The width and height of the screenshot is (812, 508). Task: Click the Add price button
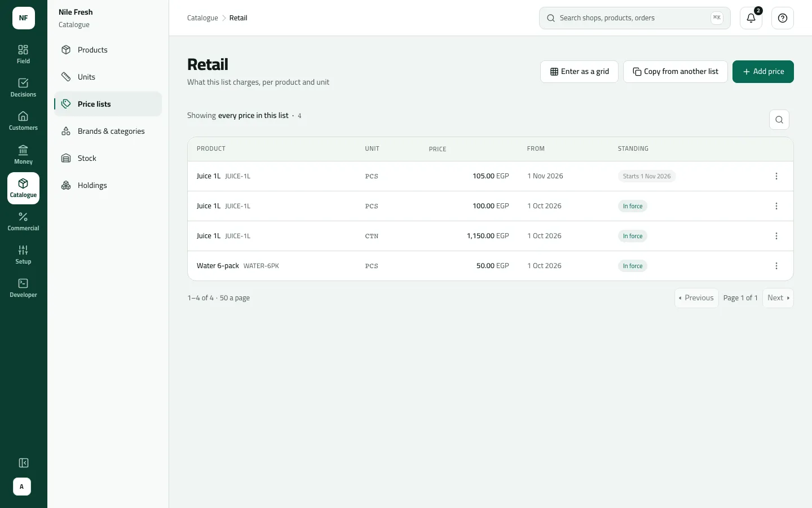pyautogui.click(x=763, y=72)
